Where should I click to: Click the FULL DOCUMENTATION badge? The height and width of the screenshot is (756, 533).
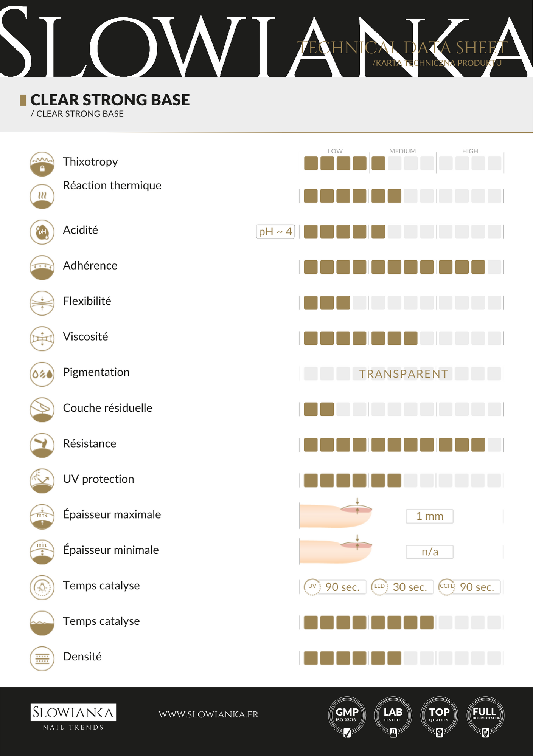click(486, 716)
